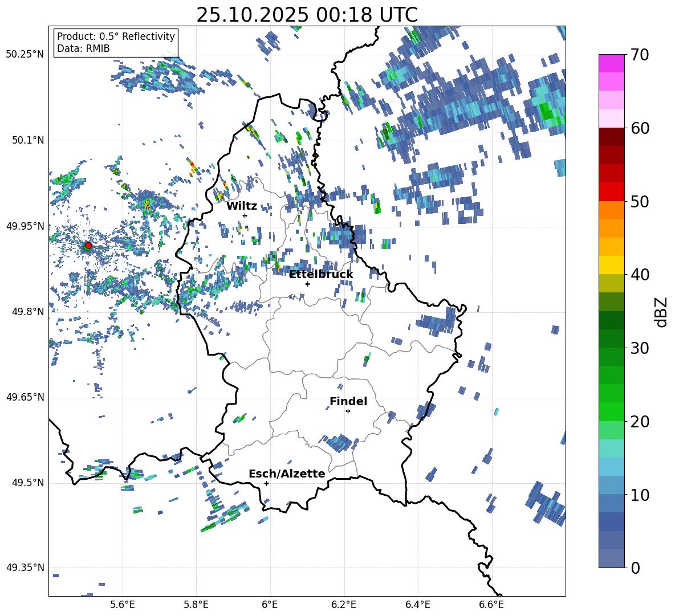
Task: Click the 49.5°N latitude label
Action: pos(27,483)
